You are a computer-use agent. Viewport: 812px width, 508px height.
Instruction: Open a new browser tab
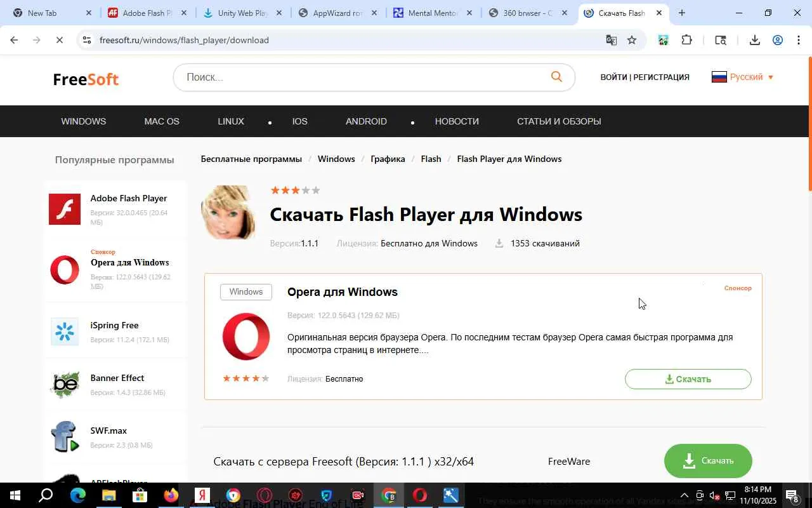click(681, 13)
